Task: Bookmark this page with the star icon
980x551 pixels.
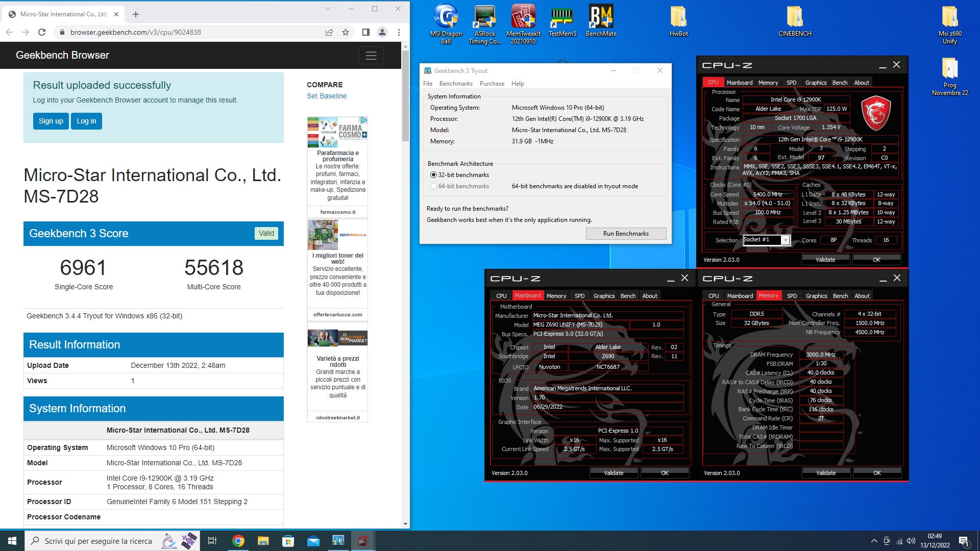Action: tap(346, 32)
